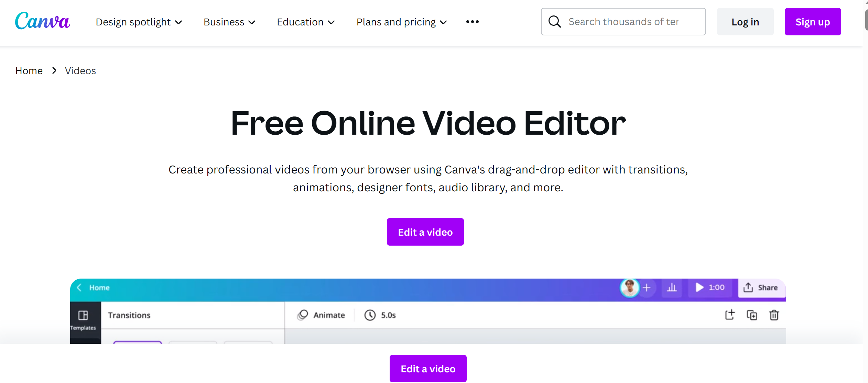
Task: Click the Sign up button
Action: pyautogui.click(x=813, y=22)
